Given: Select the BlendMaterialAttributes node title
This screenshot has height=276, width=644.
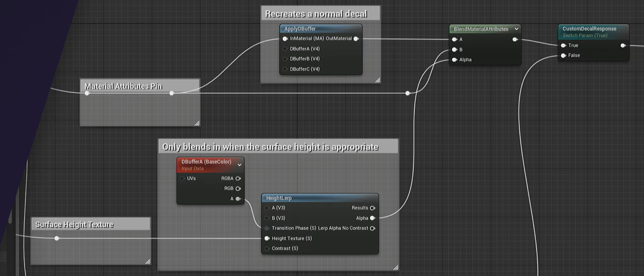Looking at the screenshot, I should [x=481, y=29].
